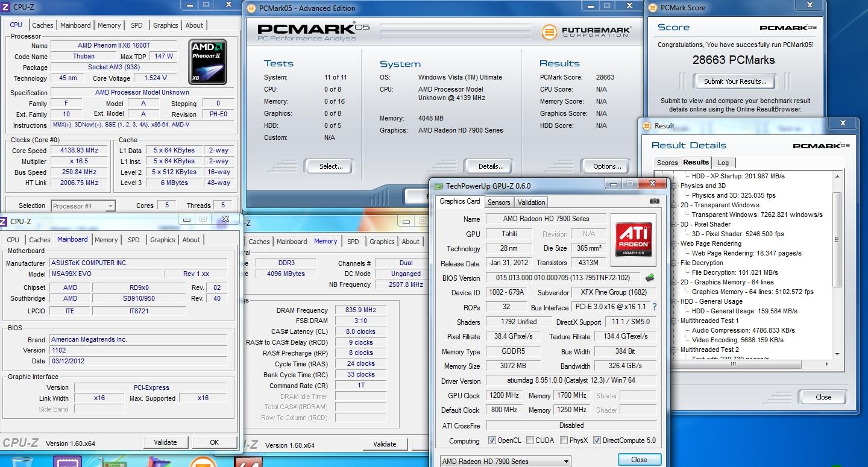Open the SPD tab in CPU-Z Mainboard window

(134, 240)
